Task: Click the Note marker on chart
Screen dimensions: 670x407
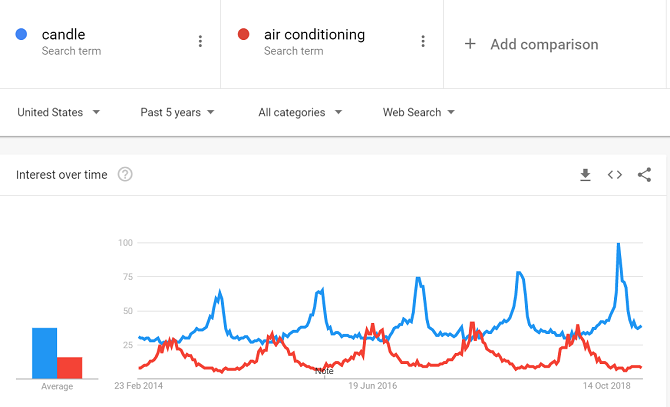Action: [x=324, y=371]
